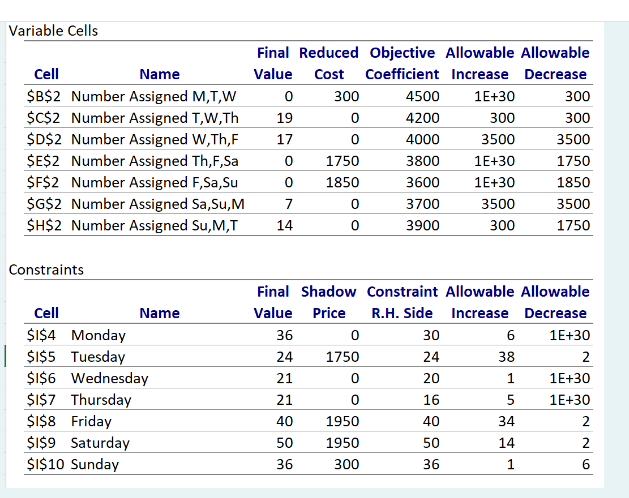Select 'Number Assigned T,W,Th' name

[x=155, y=118]
